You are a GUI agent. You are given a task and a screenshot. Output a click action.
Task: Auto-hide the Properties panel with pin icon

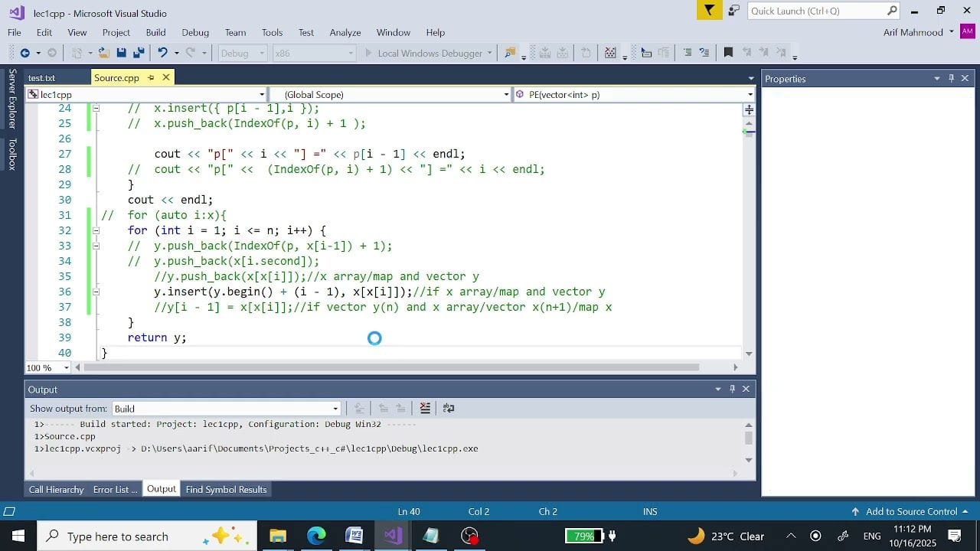tap(952, 78)
